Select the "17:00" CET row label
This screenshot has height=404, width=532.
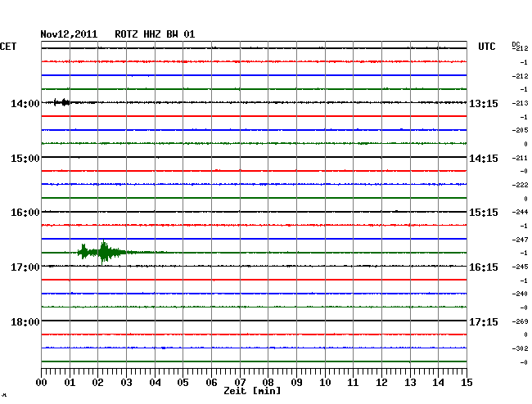click(x=25, y=267)
